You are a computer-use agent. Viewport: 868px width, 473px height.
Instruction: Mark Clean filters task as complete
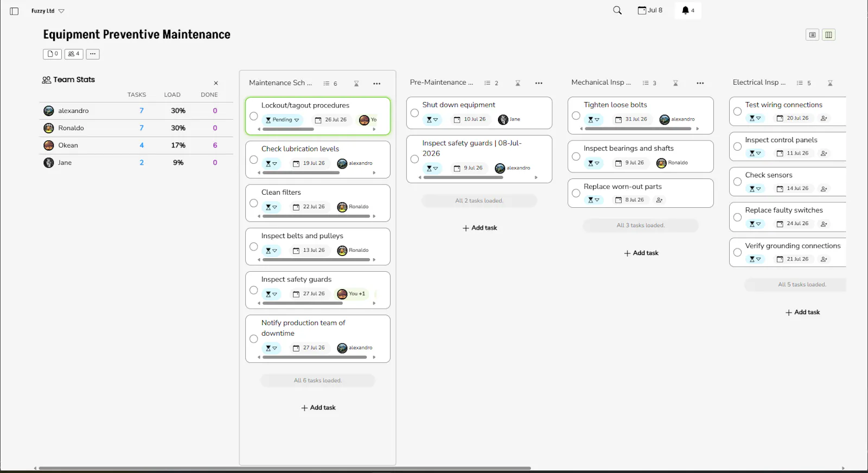pos(253,203)
